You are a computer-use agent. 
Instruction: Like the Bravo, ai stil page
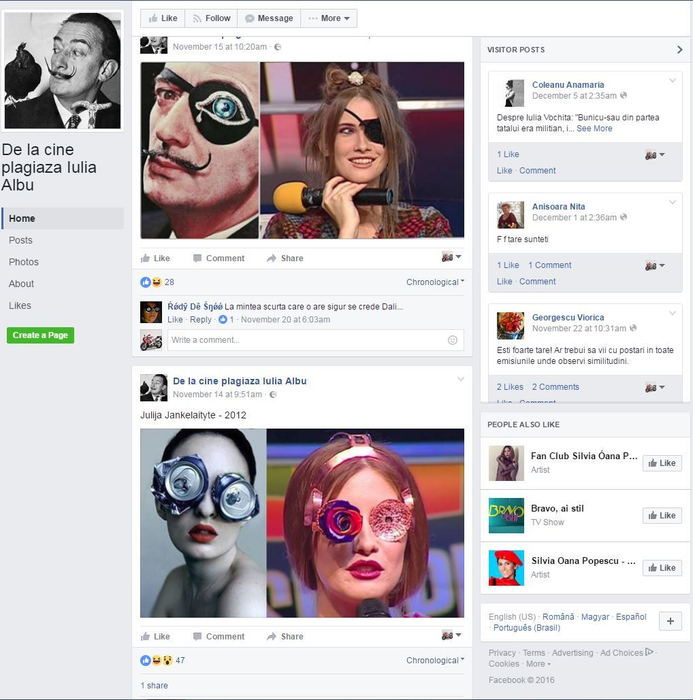click(662, 515)
